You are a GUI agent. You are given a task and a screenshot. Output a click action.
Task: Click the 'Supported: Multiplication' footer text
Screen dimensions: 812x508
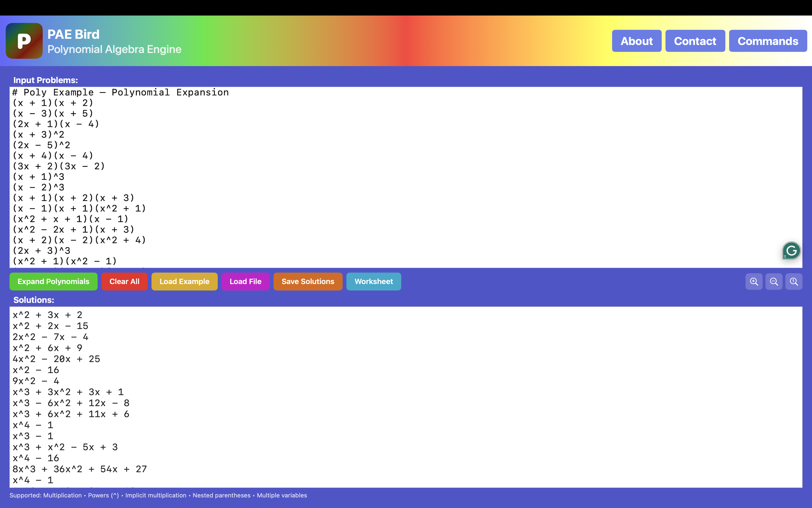coord(46,495)
